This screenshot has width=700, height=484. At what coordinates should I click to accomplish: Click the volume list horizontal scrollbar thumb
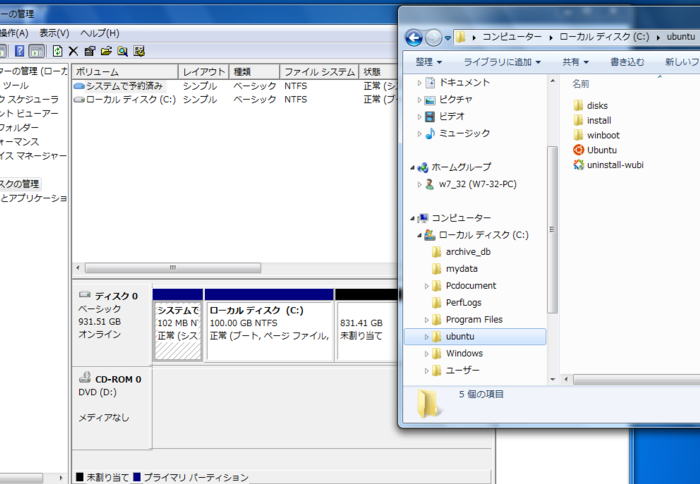click(x=173, y=268)
